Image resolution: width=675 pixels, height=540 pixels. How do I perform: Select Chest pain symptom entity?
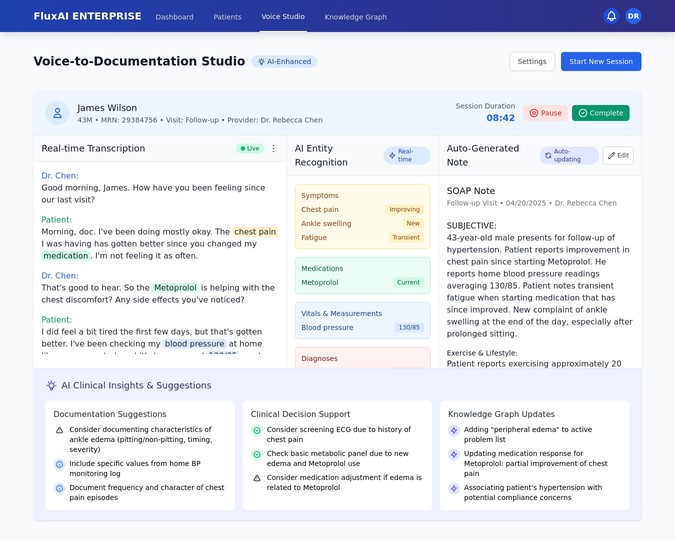click(x=320, y=209)
